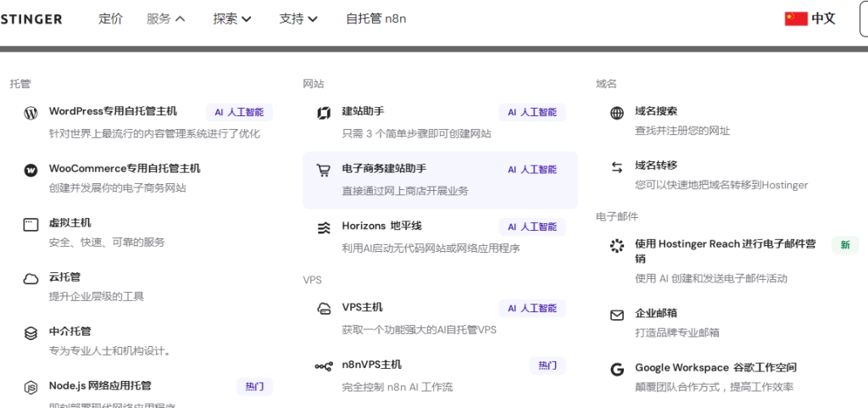Click the 域名搜索 globe icon
868x408 pixels.
tap(617, 114)
